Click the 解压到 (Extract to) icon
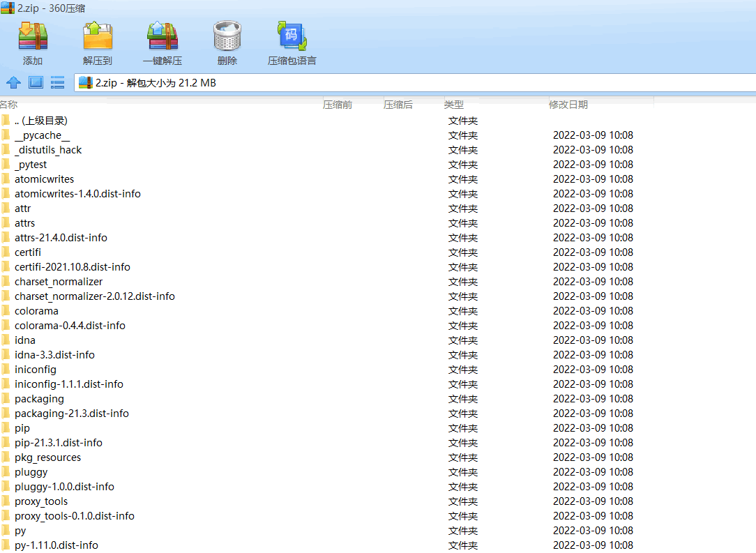The height and width of the screenshot is (553, 756). click(x=98, y=36)
